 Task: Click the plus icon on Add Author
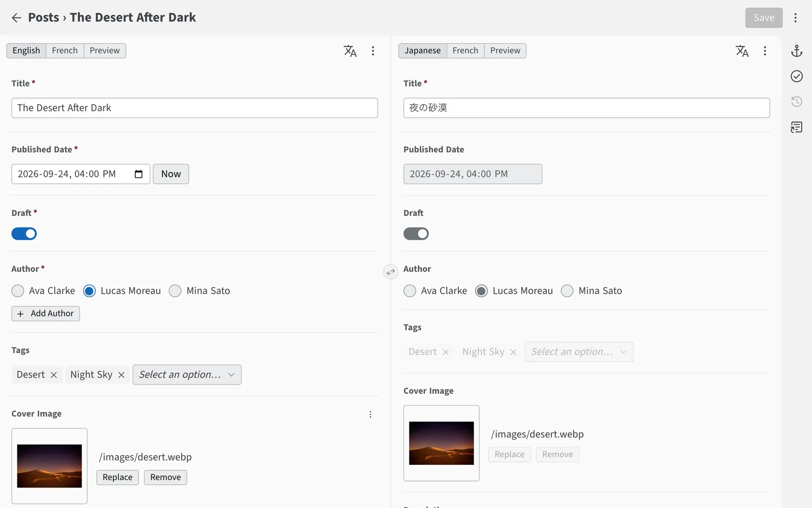click(x=20, y=314)
